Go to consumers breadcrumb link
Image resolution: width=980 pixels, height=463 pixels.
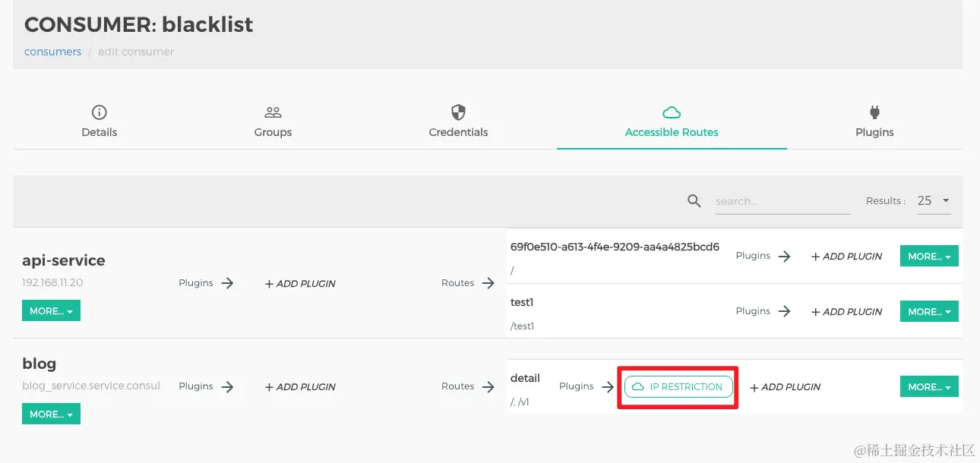point(52,52)
